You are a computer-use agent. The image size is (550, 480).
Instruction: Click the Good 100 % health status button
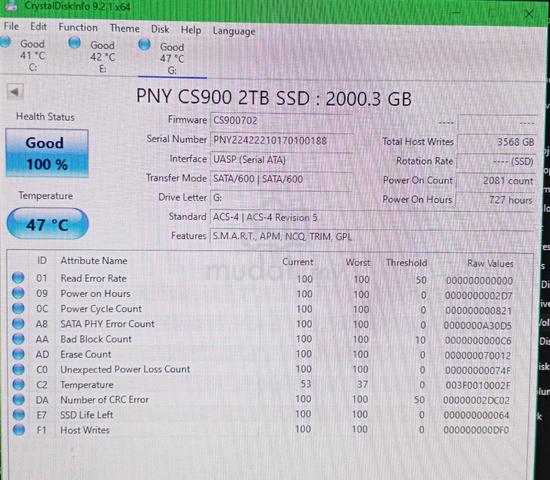47,153
